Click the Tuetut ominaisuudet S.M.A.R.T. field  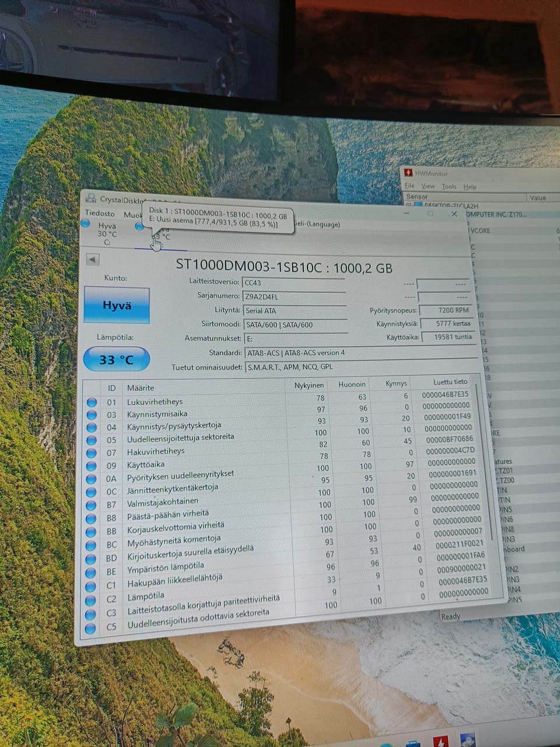[361, 366]
